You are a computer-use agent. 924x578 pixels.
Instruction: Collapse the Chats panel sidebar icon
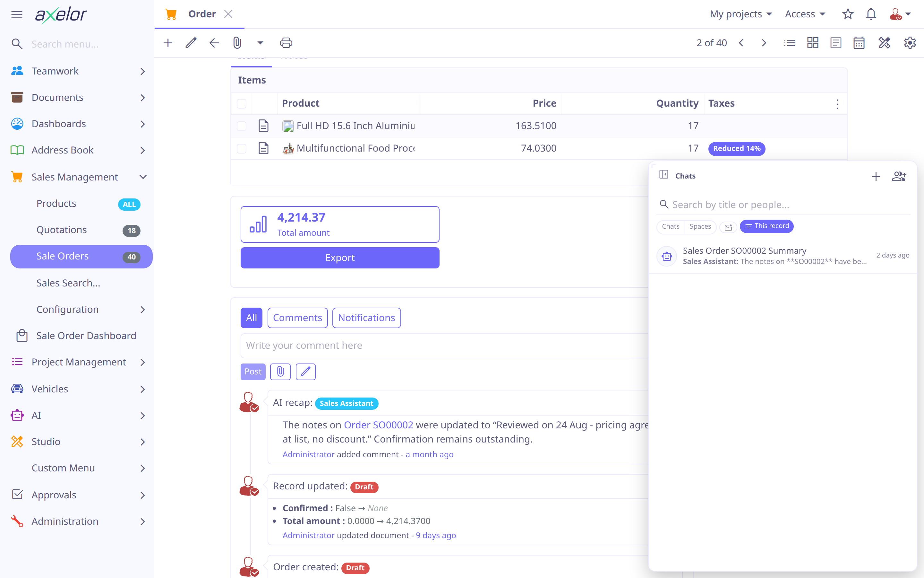tap(663, 174)
